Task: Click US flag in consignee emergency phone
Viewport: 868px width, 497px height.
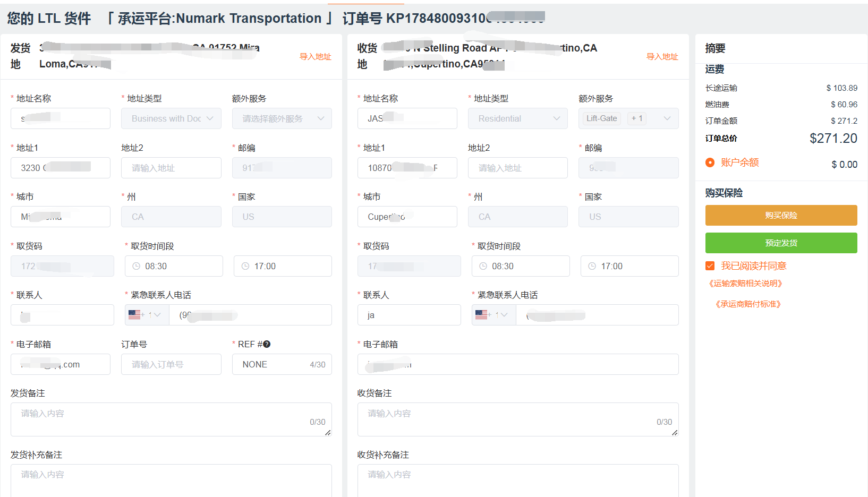Action: [x=481, y=315]
